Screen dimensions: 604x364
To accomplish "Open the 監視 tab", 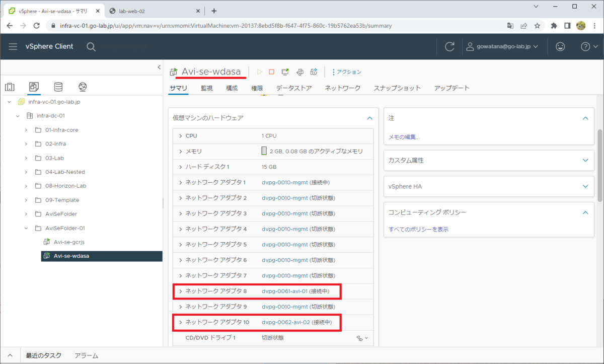I will (207, 88).
